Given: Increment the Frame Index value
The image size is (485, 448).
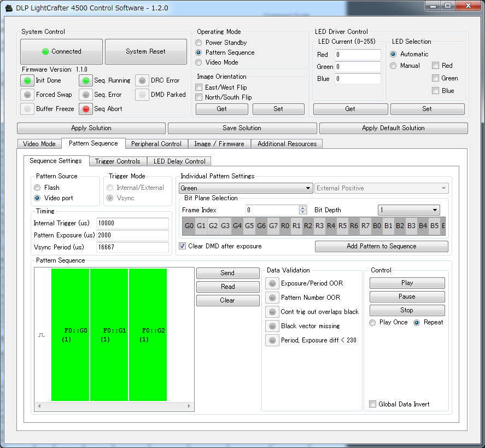Looking at the screenshot, I should pyautogui.click(x=303, y=208).
